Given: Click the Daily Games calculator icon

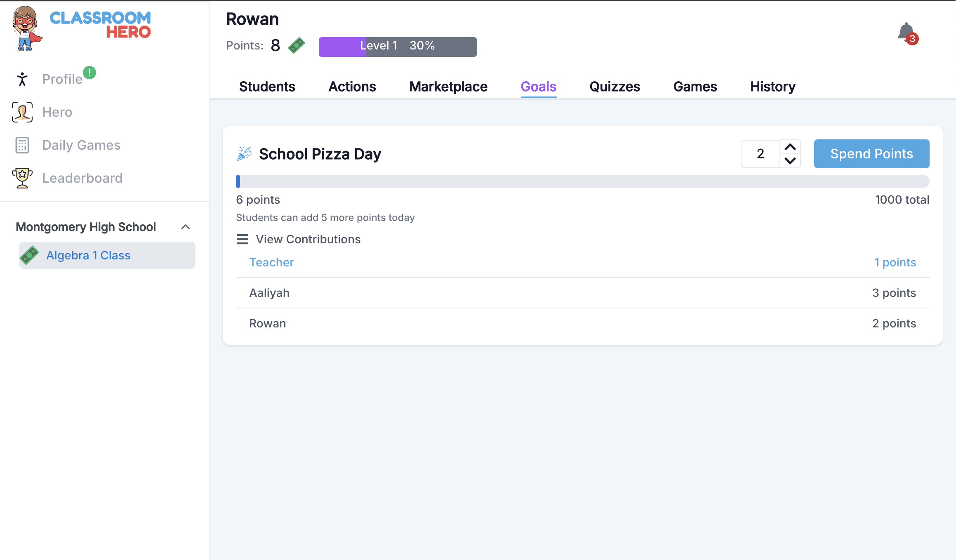Looking at the screenshot, I should pos(22,145).
